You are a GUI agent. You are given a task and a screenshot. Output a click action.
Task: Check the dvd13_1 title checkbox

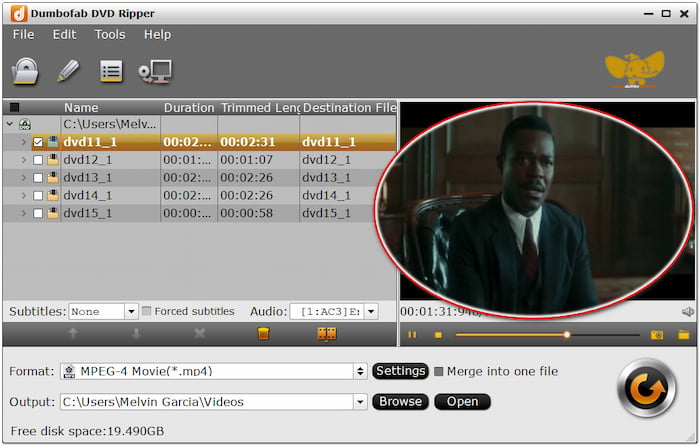tap(38, 178)
